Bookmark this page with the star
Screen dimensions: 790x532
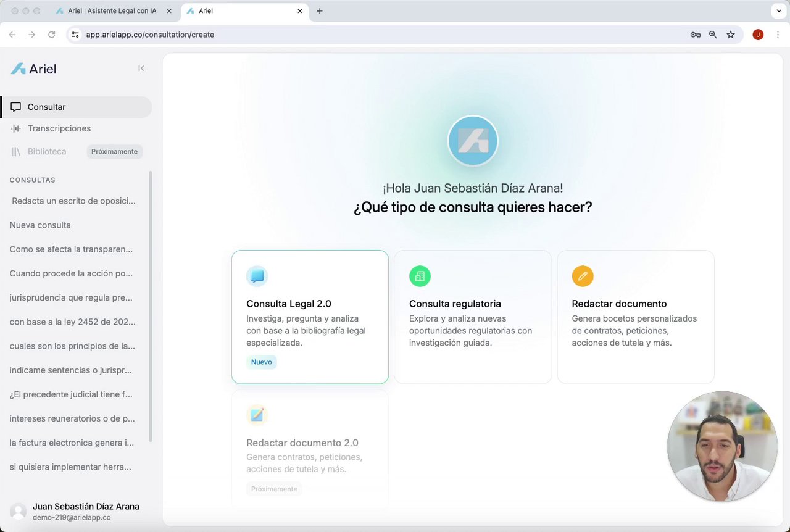(731, 35)
